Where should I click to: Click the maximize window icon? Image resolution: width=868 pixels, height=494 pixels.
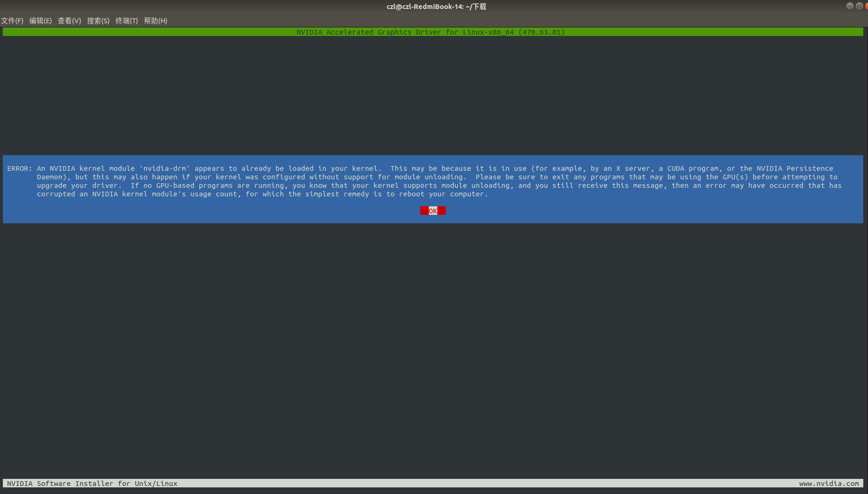(x=859, y=6)
